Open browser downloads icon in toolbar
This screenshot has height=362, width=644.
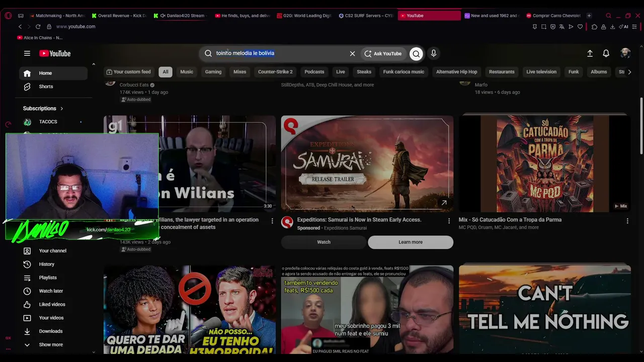pos(612,27)
